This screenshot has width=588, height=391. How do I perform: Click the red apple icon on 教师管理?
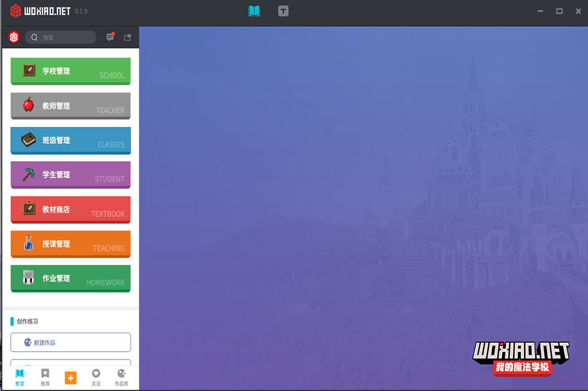coord(29,105)
